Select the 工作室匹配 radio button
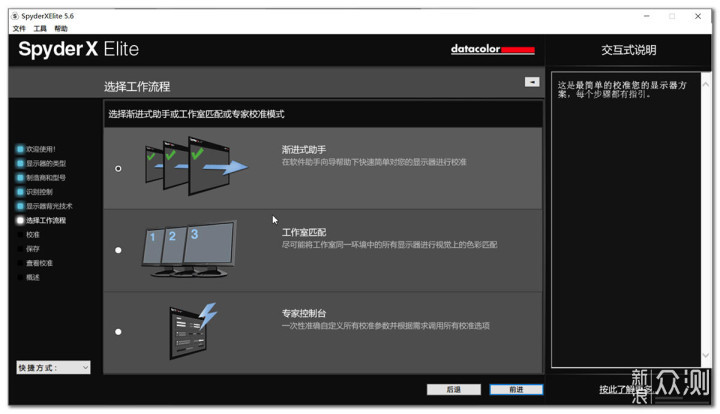Viewport: 720px width, 414px height. 118,250
